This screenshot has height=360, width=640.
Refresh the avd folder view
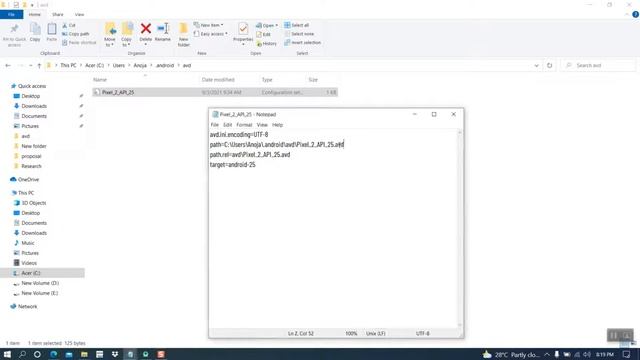point(549,65)
